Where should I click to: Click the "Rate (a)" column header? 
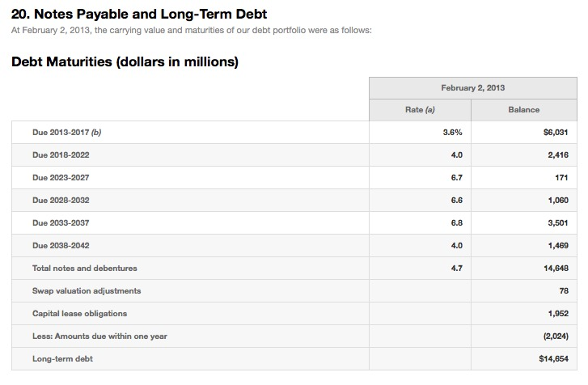[420, 110]
